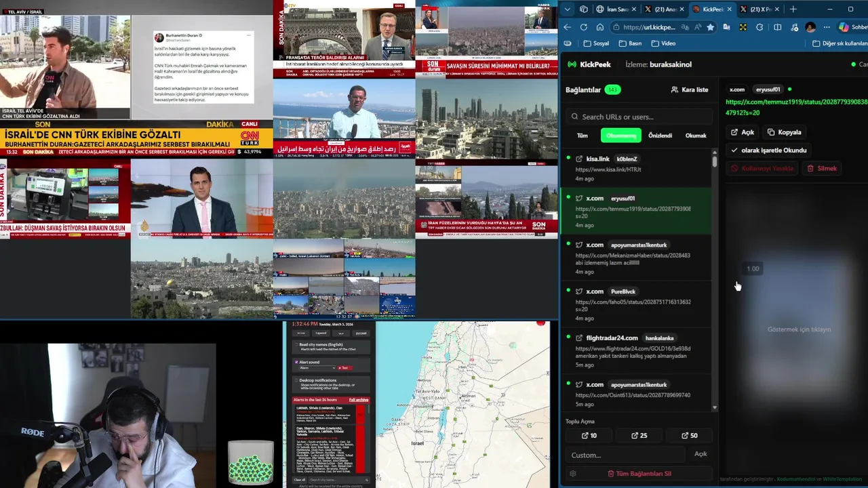The height and width of the screenshot is (488, 868).
Task: Switch to the Okumak filter tab
Action: coord(696,136)
